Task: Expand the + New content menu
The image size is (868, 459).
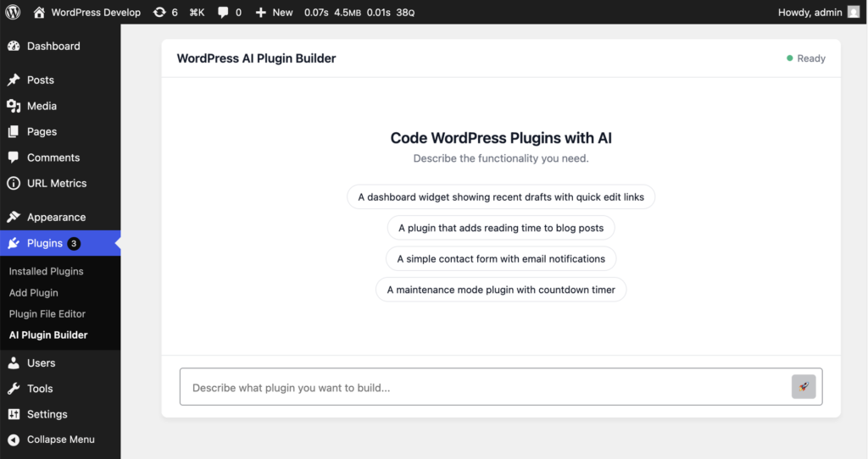Action: click(x=274, y=13)
